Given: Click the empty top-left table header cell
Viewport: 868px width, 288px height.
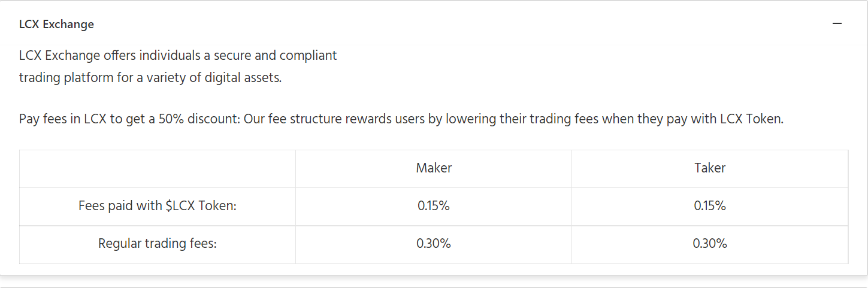Looking at the screenshot, I should [158, 168].
